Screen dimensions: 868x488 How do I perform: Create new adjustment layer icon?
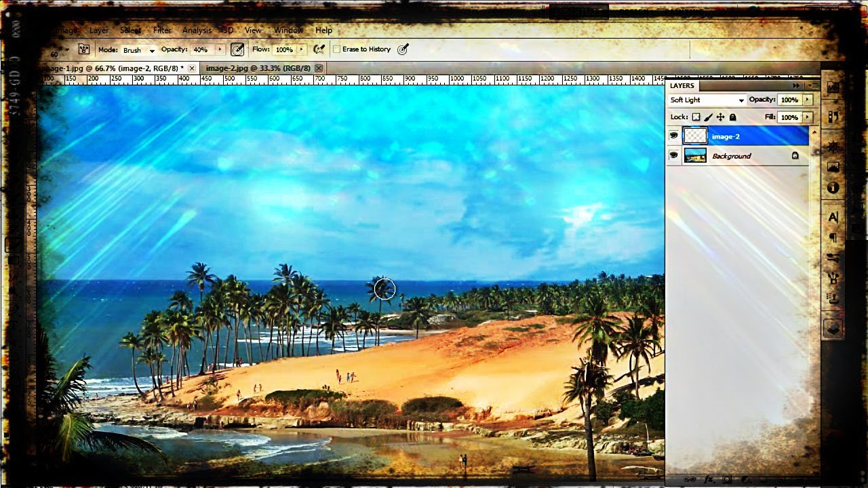[745, 479]
